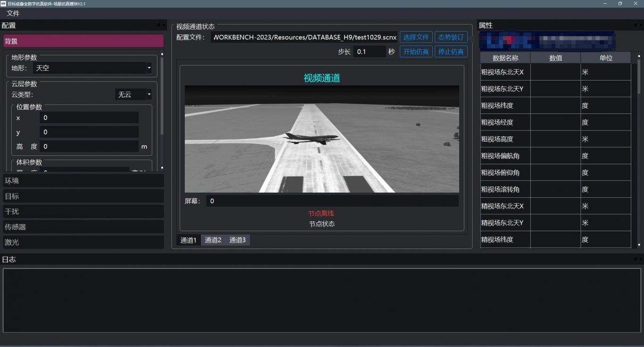
Task: Collapse the 背景 section header
Action: [83, 41]
